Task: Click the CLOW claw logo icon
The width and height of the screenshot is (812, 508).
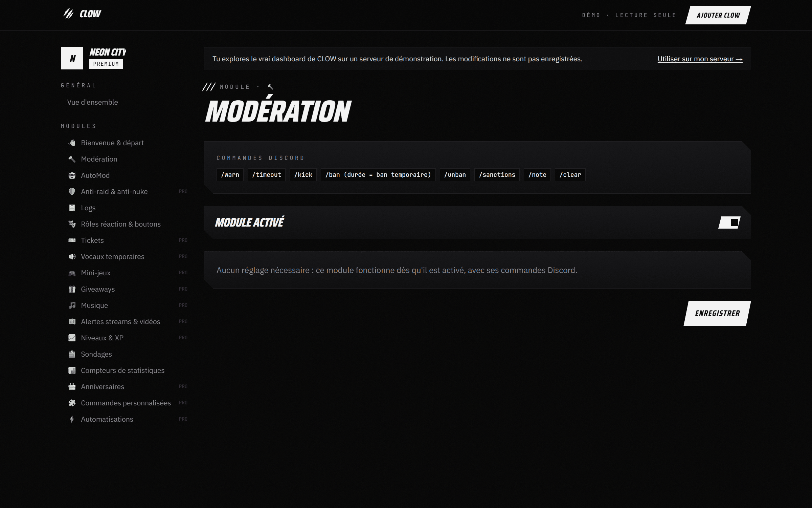Action: pyautogui.click(x=68, y=14)
